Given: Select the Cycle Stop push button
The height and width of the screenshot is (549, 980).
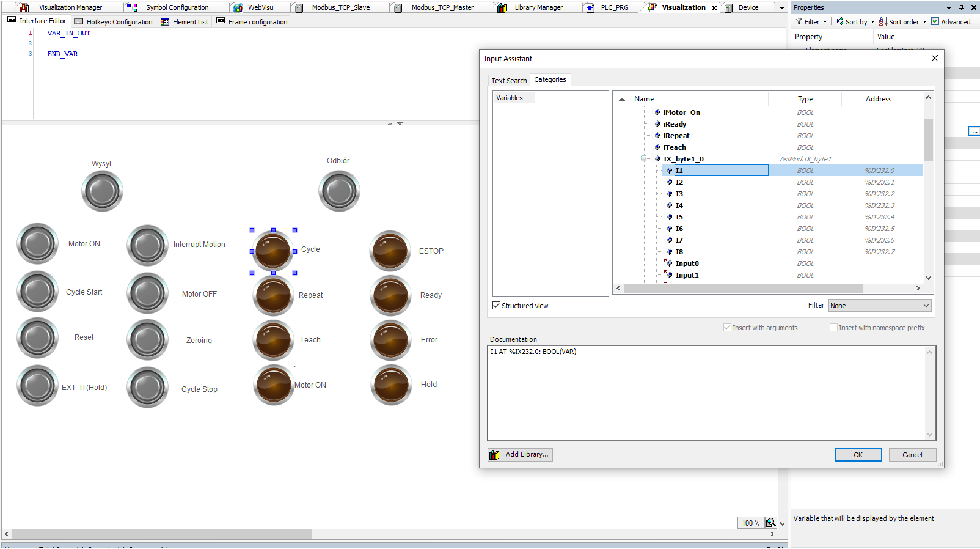Looking at the screenshot, I should (x=147, y=388).
